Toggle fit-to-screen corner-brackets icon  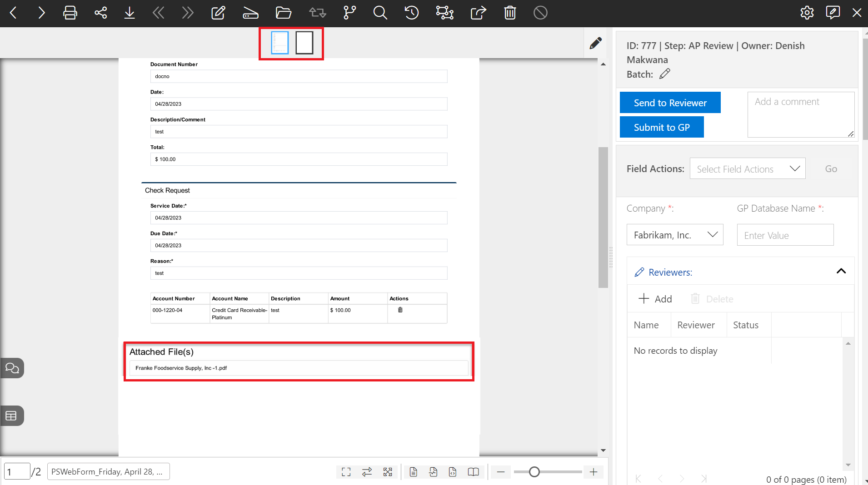pyautogui.click(x=346, y=472)
